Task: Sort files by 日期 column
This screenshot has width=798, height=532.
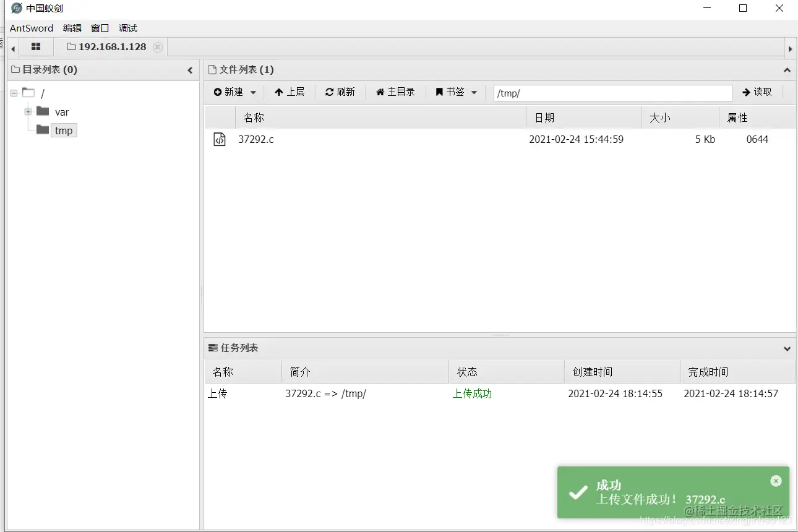Action: [584, 118]
